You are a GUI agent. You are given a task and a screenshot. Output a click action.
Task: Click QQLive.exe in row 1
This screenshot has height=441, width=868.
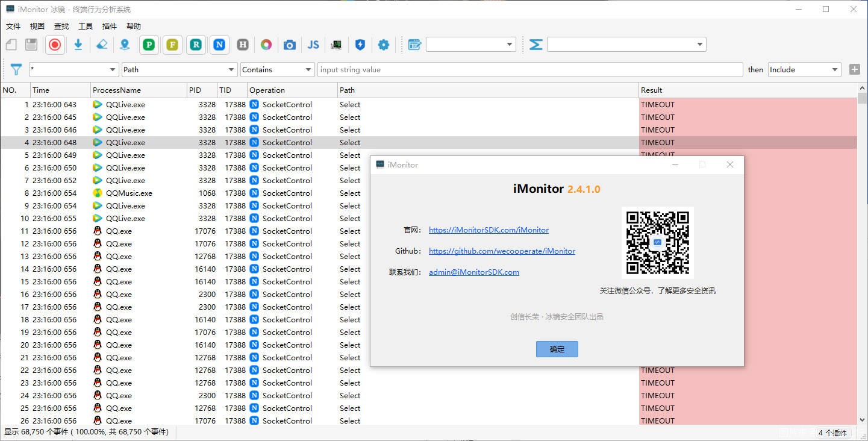pyautogui.click(x=125, y=105)
